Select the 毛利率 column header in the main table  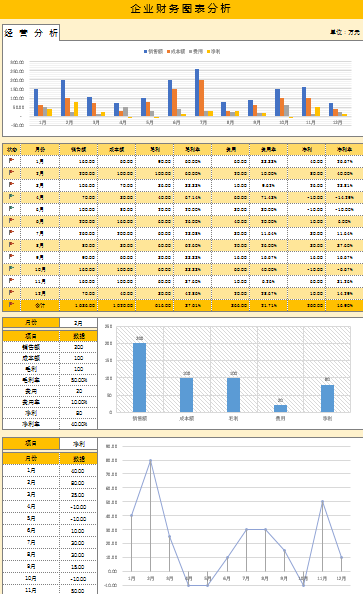click(x=192, y=150)
